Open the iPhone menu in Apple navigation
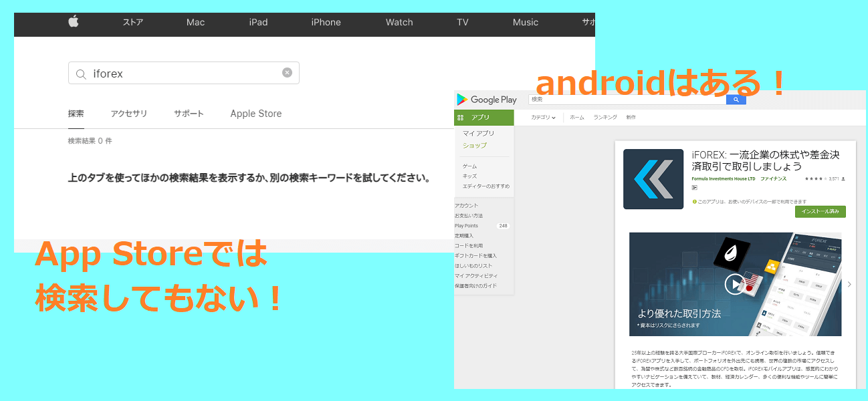 326,22
